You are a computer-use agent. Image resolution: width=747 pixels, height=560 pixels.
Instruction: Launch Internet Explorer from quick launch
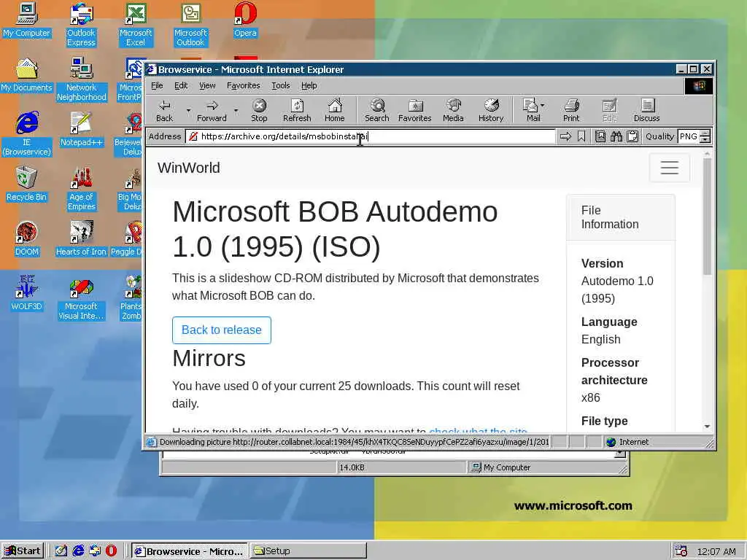coord(78,551)
